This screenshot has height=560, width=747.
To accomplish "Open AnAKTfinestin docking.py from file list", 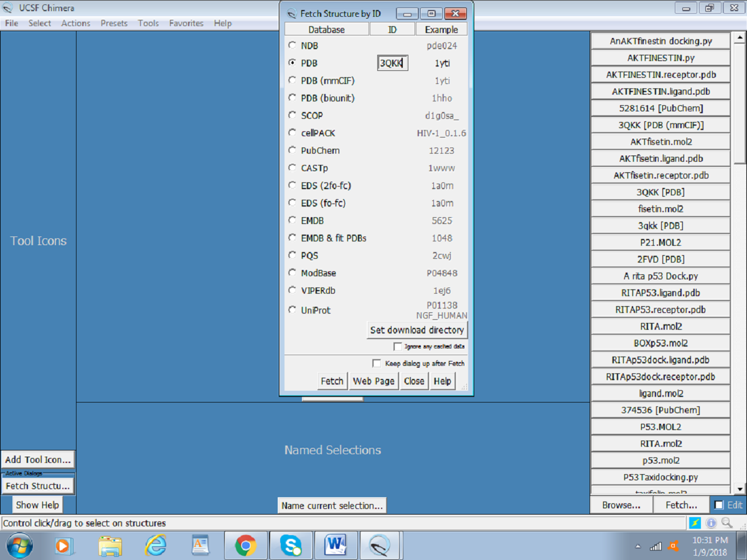I will point(660,41).
